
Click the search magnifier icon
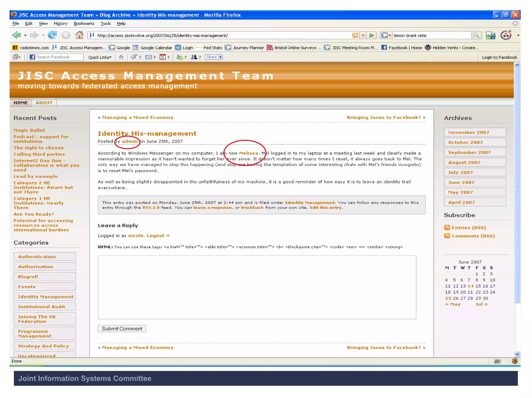[476, 35]
